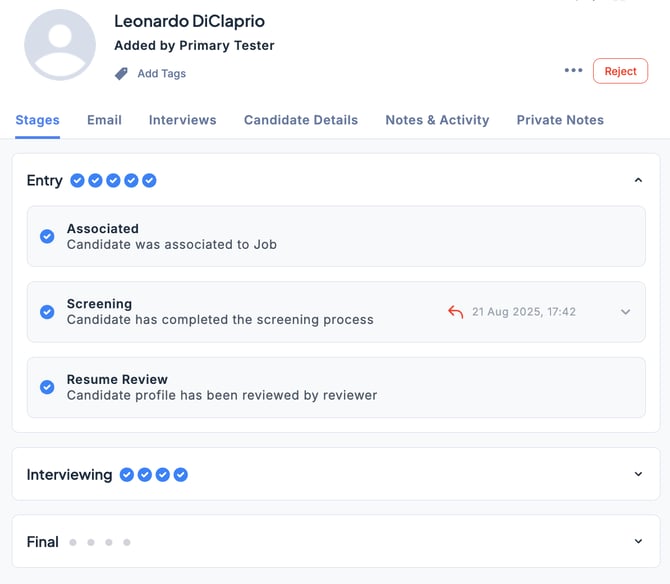This screenshot has width=670, height=584.
Task: Click the candidate profile avatar icon
Action: [x=60, y=45]
